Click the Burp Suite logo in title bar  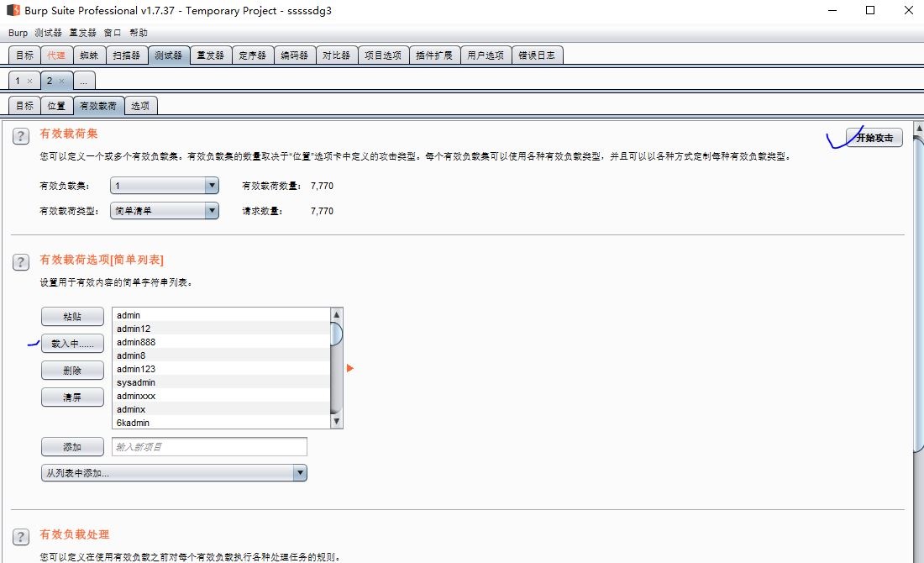click(13, 10)
